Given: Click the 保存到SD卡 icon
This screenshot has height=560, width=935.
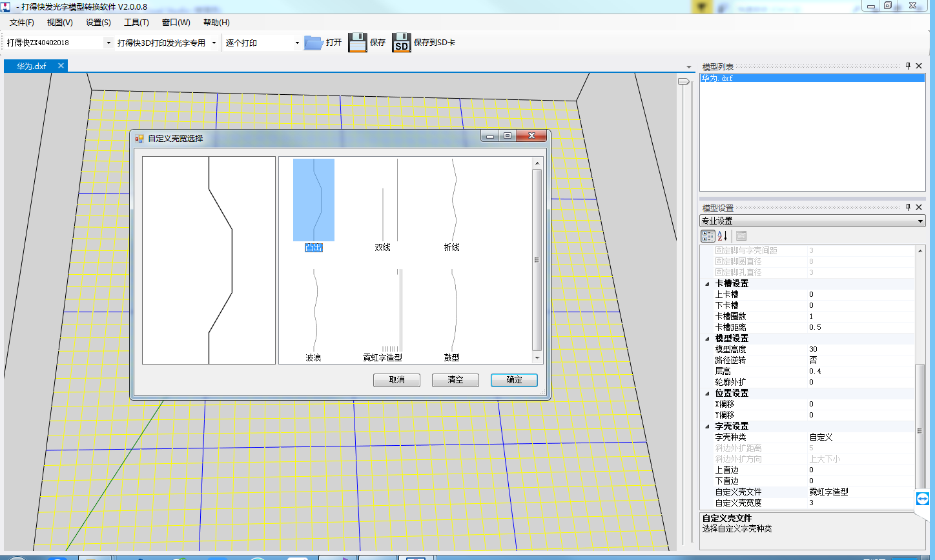Looking at the screenshot, I should tap(401, 43).
